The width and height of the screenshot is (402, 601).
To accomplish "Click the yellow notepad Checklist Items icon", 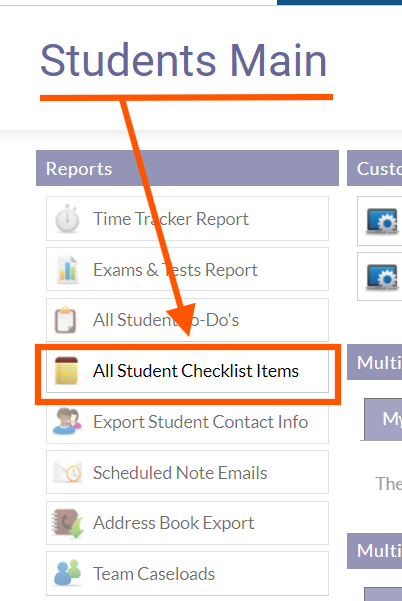I will (66, 370).
